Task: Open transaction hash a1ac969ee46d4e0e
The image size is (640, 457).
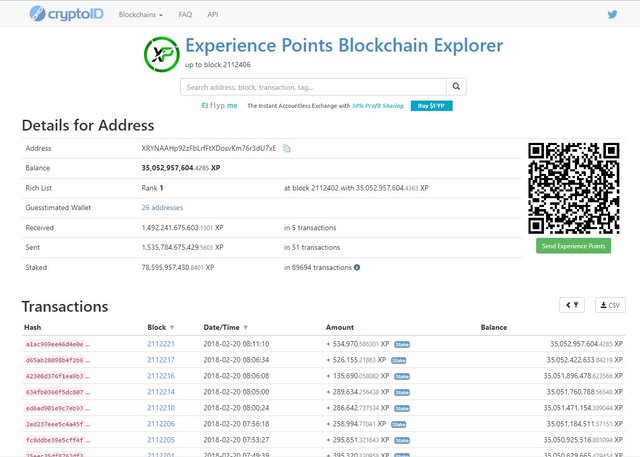Action: 55,344
